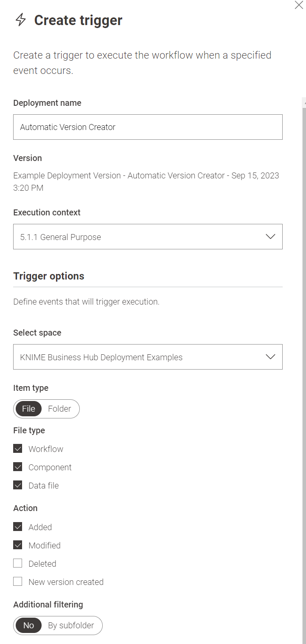This screenshot has height=644, width=306.
Task: Disable the Added action checkbox
Action: (18, 527)
